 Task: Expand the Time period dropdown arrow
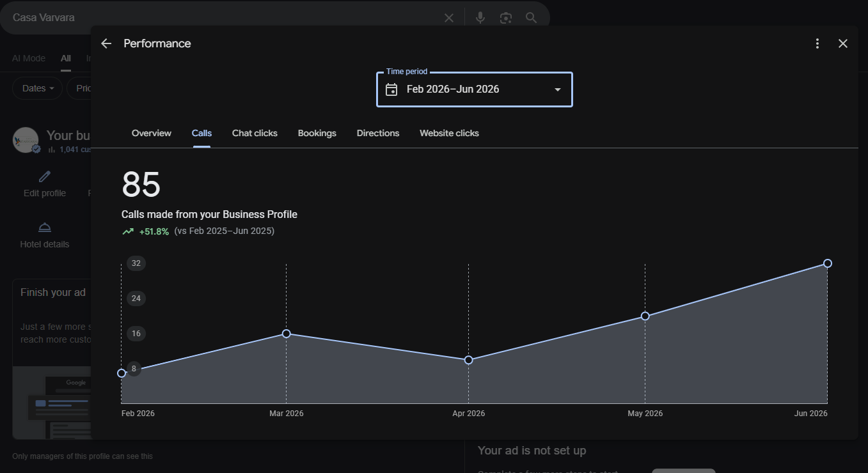coord(558,89)
